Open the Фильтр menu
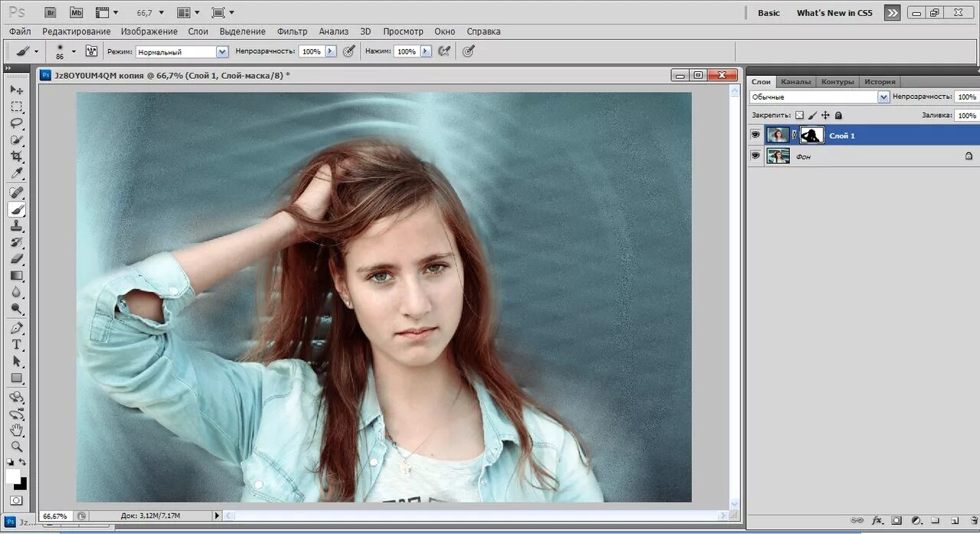The width and height of the screenshot is (980, 534). point(292,31)
